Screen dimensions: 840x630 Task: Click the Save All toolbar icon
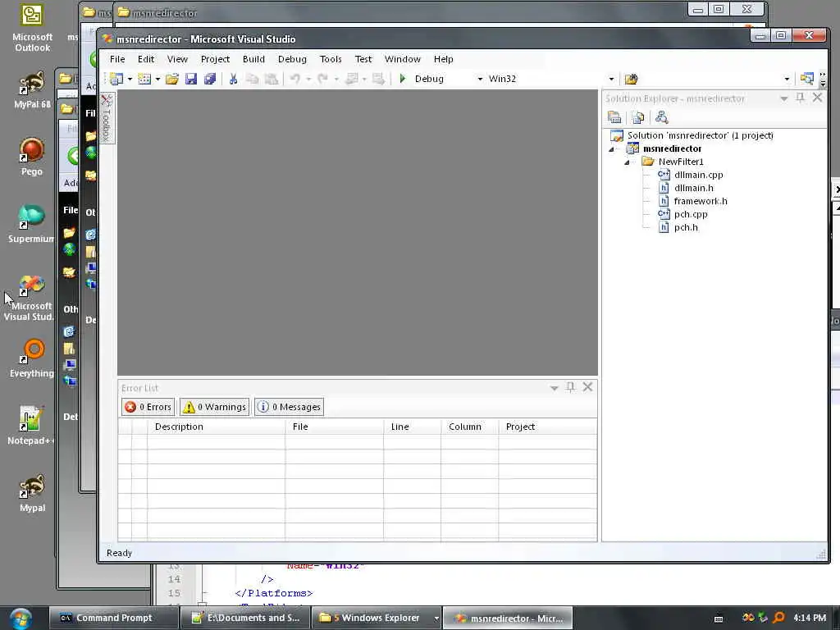[x=209, y=79]
